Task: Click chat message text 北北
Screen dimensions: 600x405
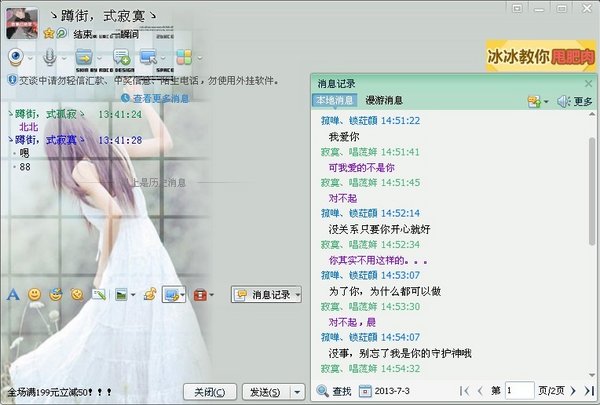Action: [28, 127]
